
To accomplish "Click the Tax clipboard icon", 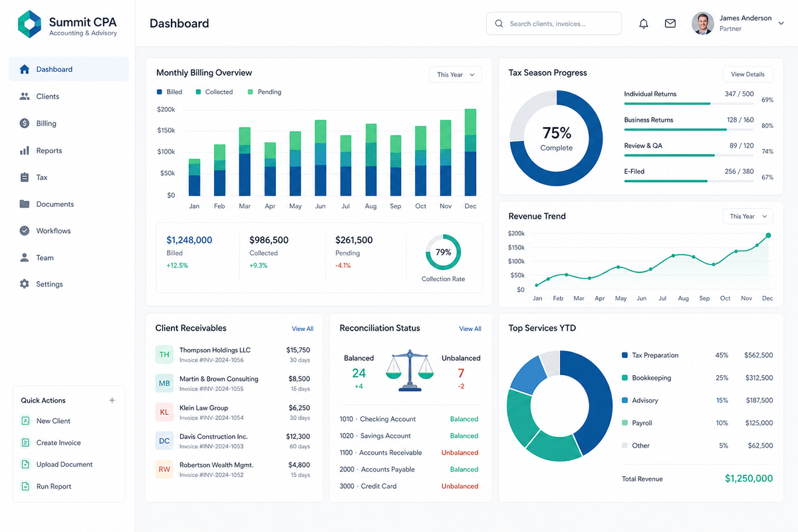I will [25, 178].
